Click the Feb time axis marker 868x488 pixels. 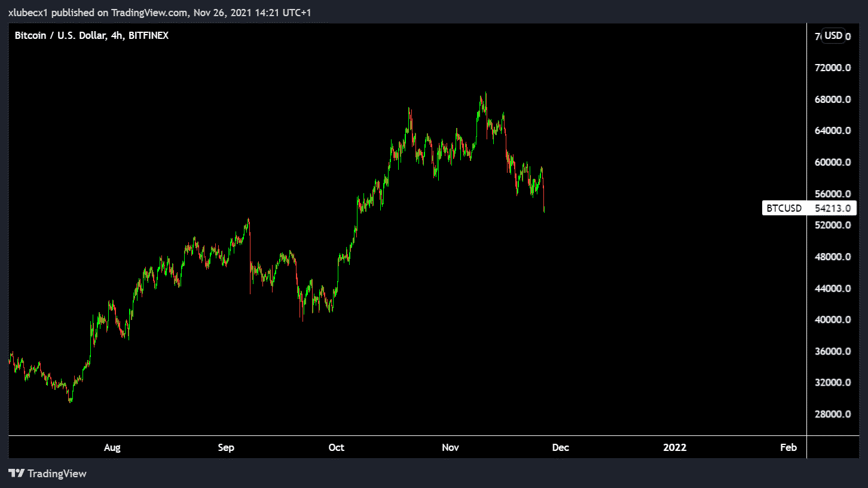coord(788,447)
